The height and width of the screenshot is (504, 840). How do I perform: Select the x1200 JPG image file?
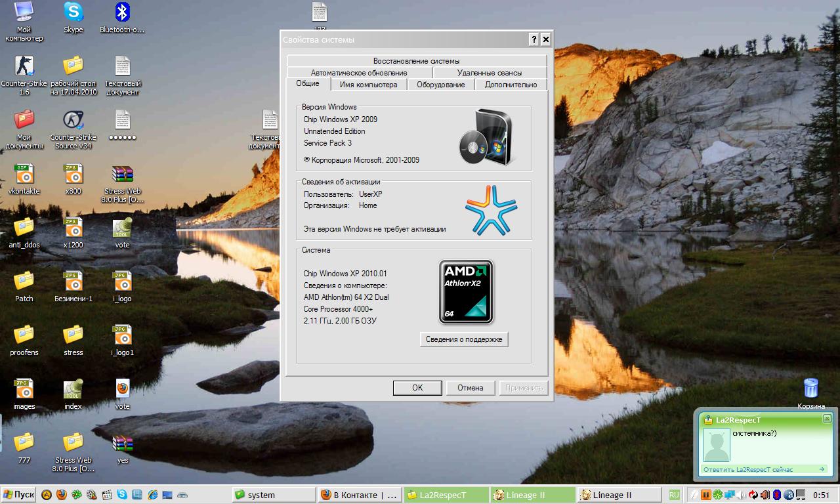(73, 233)
